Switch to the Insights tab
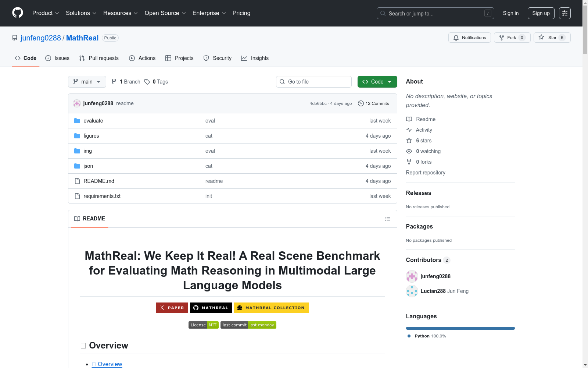The image size is (588, 368). 255,58
